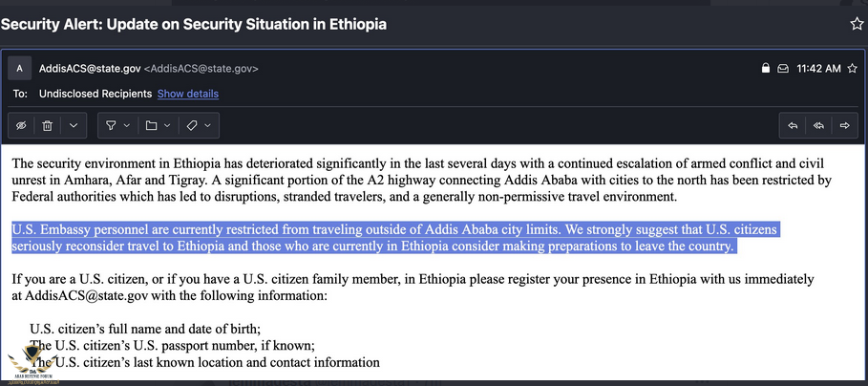Expand the more actions chevron after trash

[x=74, y=125]
